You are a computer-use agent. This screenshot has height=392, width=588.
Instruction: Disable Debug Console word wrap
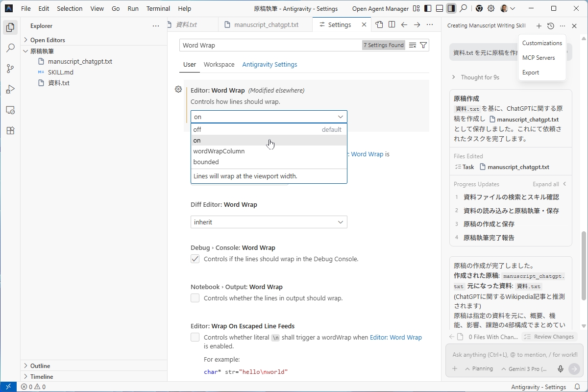195,259
